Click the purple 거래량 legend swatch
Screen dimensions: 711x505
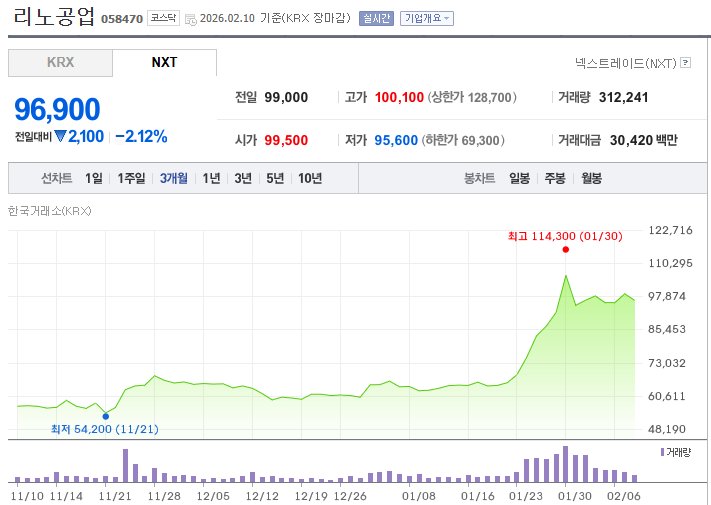[662, 452]
